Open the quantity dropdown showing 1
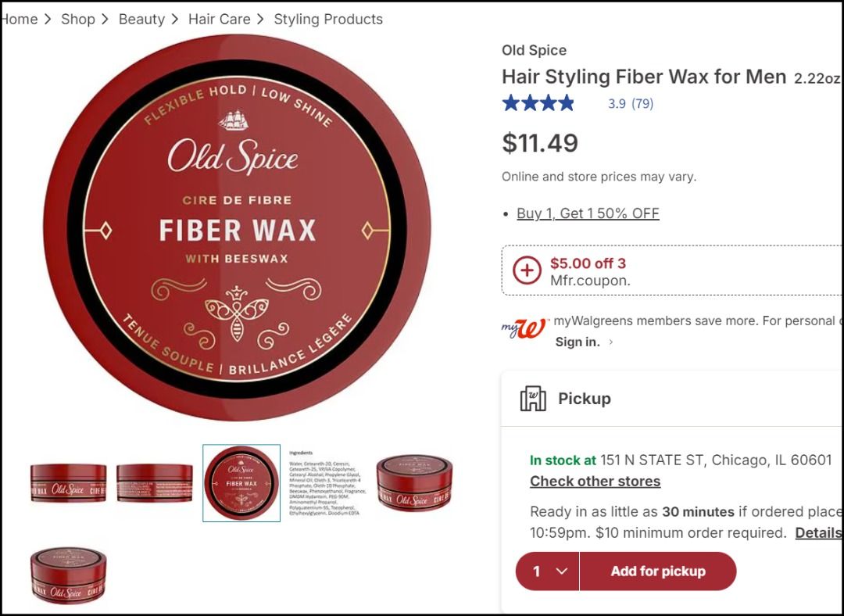Screen dimensions: 844x616 click(x=547, y=571)
